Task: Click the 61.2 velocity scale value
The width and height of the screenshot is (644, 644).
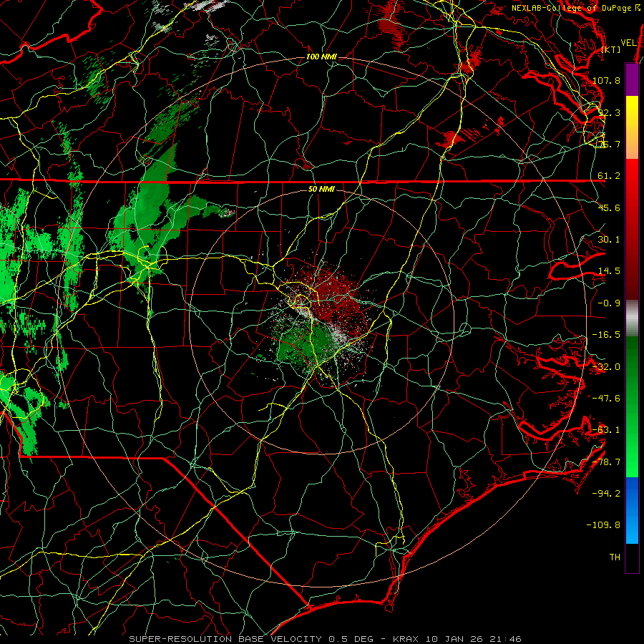Action: click(x=609, y=176)
